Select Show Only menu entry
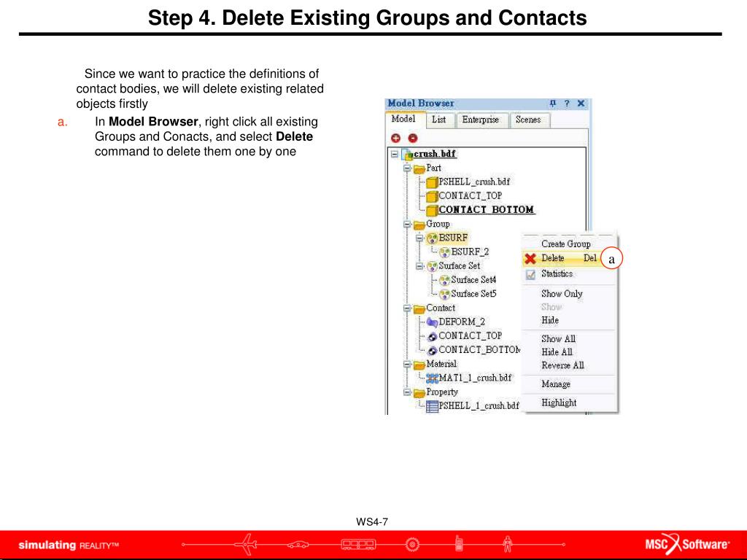The height and width of the screenshot is (560, 747). point(562,294)
